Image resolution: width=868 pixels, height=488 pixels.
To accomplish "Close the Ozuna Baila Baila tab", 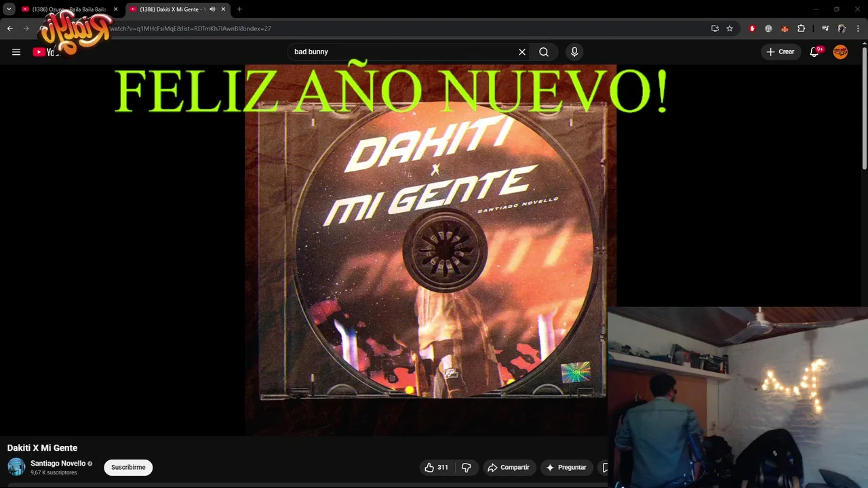I will 115,9.
